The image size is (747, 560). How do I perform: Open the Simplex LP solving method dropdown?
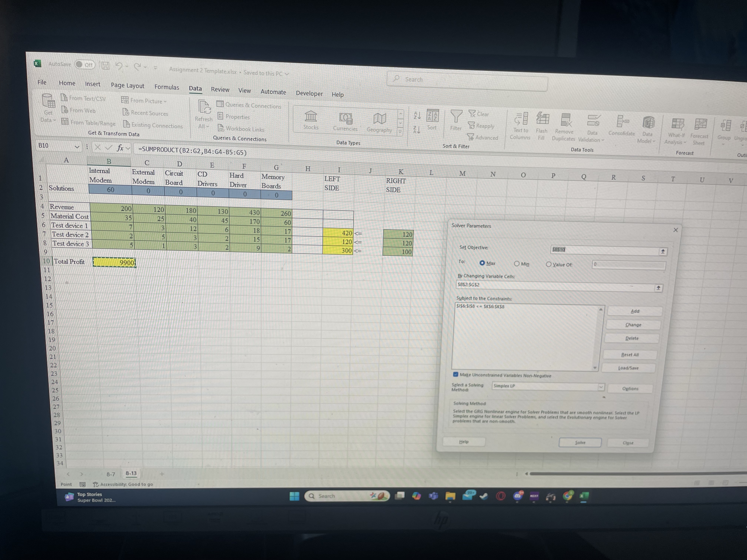pos(601,387)
